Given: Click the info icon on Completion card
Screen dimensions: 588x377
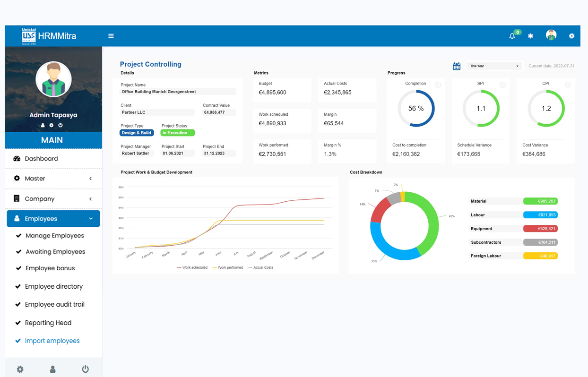Looking at the screenshot, I should [x=438, y=85].
